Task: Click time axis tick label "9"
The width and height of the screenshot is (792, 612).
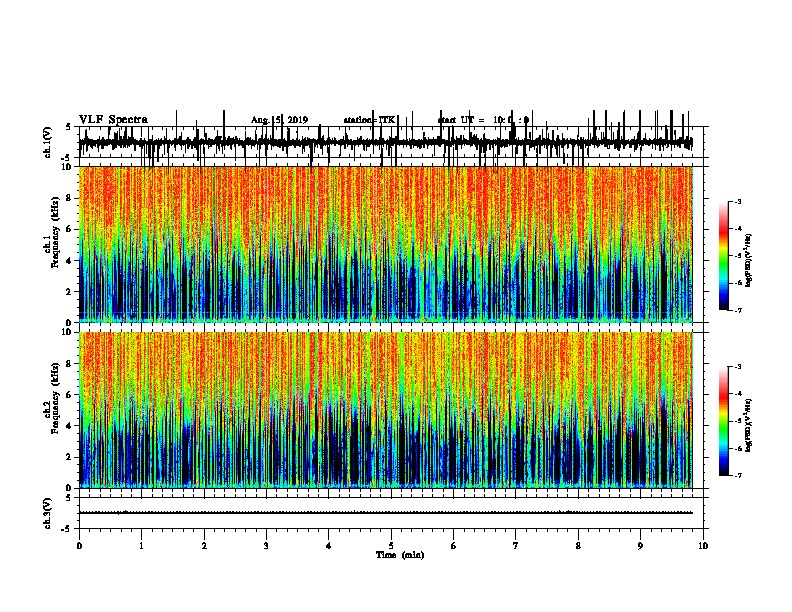Action: pyautogui.click(x=640, y=546)
